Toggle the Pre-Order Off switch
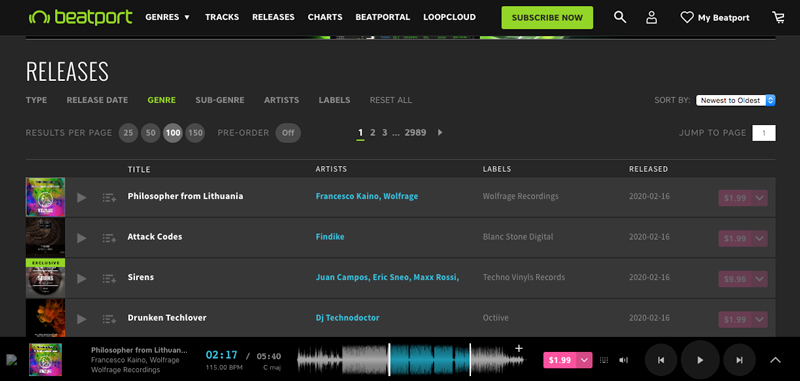The height and width of the screenshot is (381, 800). (x=288, y=133)
